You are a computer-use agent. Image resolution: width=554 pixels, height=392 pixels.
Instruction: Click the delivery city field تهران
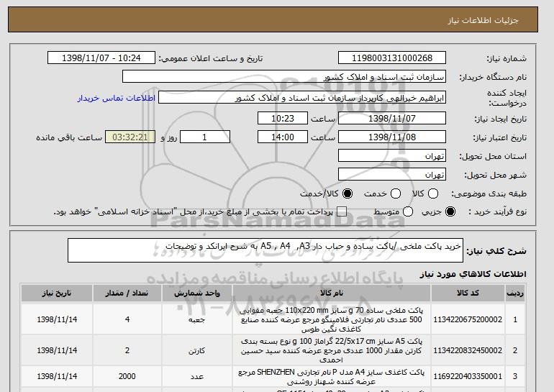392,175
